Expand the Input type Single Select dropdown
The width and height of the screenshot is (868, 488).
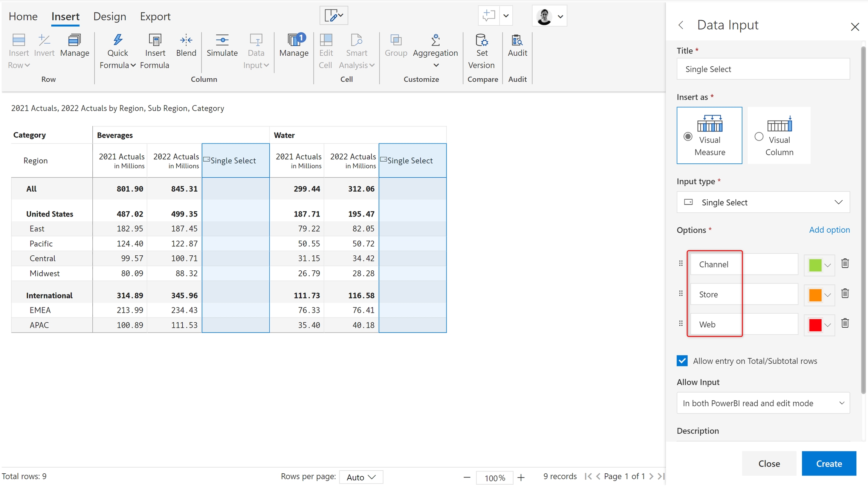[x=763, y=202]
